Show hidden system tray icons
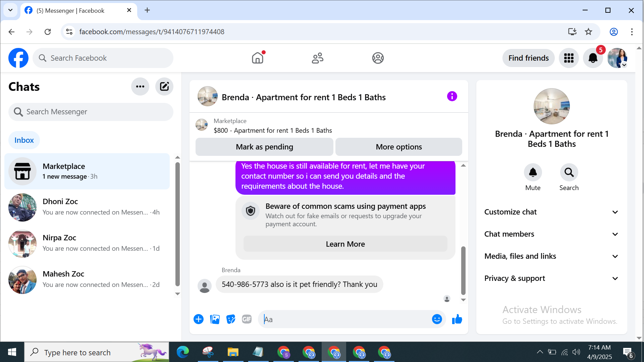Screen dimensions: 644x362 [x=540, y=352]
